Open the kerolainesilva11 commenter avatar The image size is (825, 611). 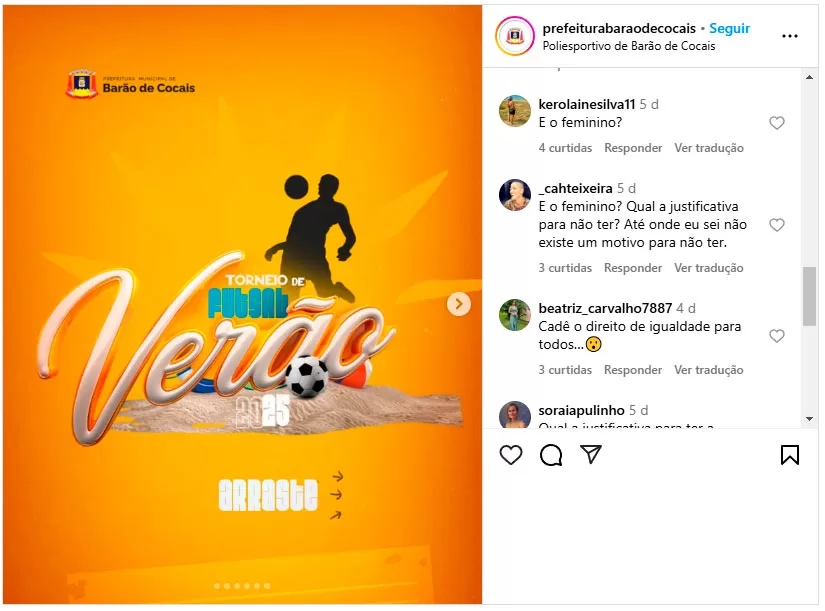tap(515, 111)
